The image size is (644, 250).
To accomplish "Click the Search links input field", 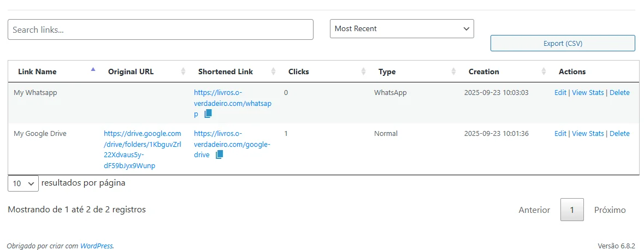I will 161,29.
